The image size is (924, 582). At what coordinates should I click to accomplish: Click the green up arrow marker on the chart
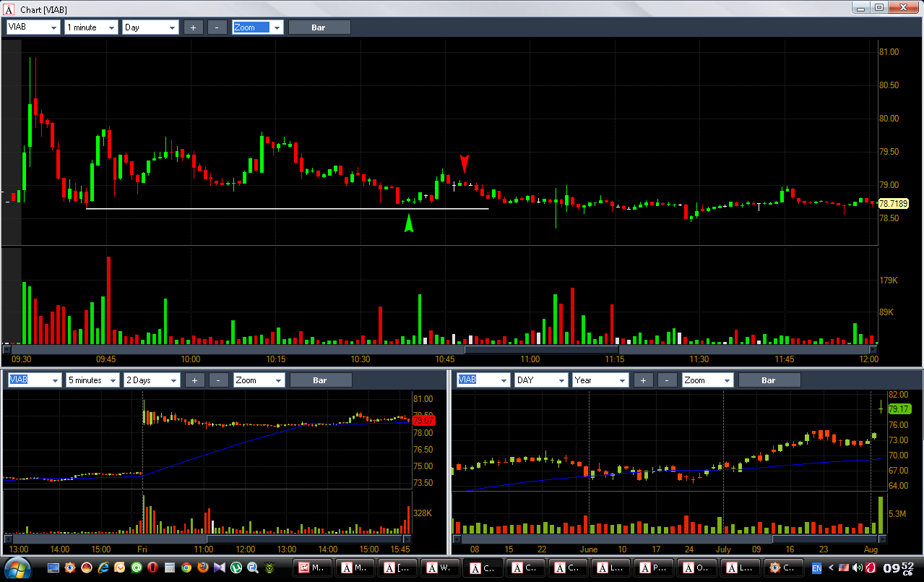[x=409, y=223]
